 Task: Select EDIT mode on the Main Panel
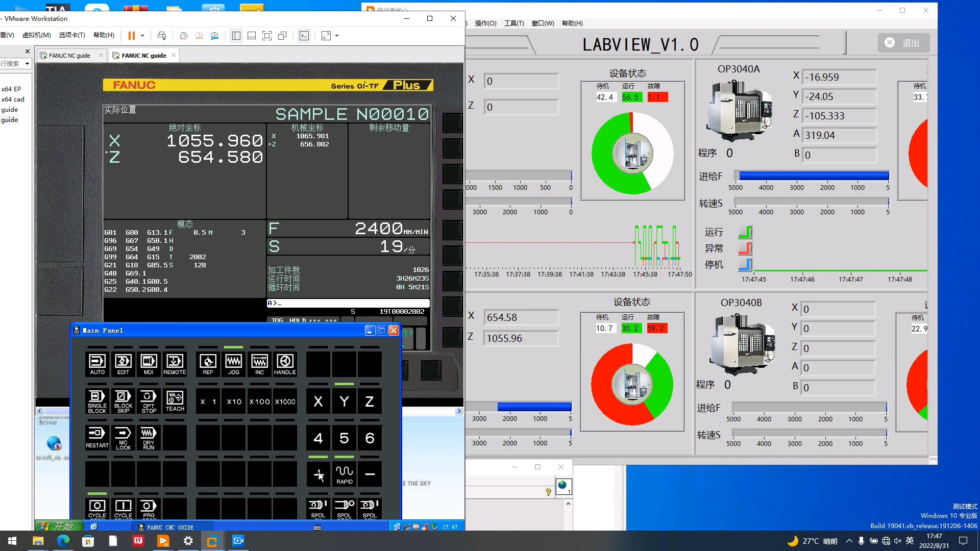123,364
